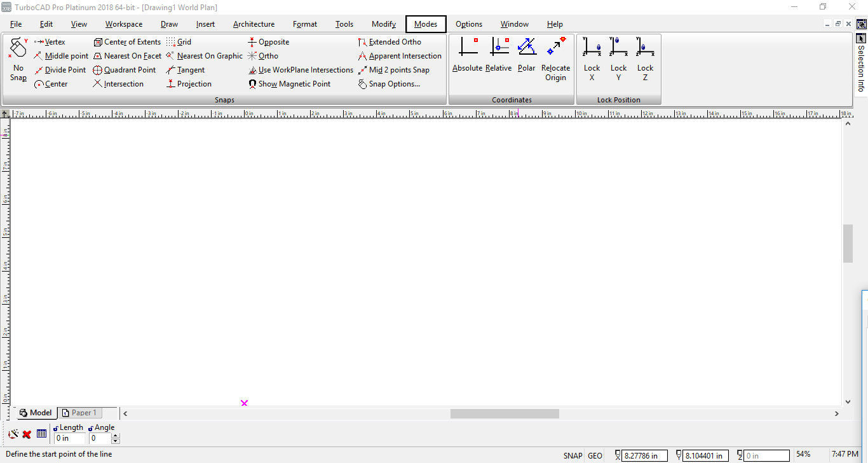Click the X coordinate field
The width and height of the screenshot is (868, 463).
click(644, 455)
